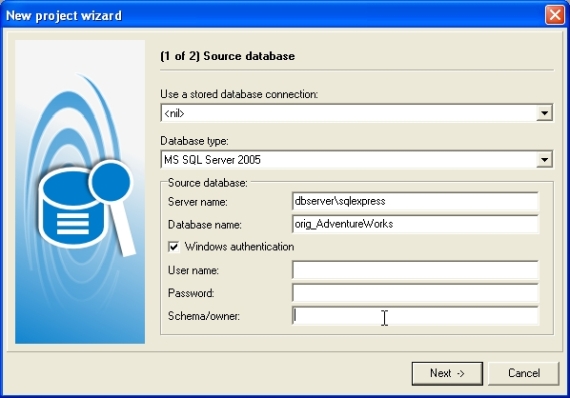
Task: Click the Server name input field
Action: (x=415, y=201)
